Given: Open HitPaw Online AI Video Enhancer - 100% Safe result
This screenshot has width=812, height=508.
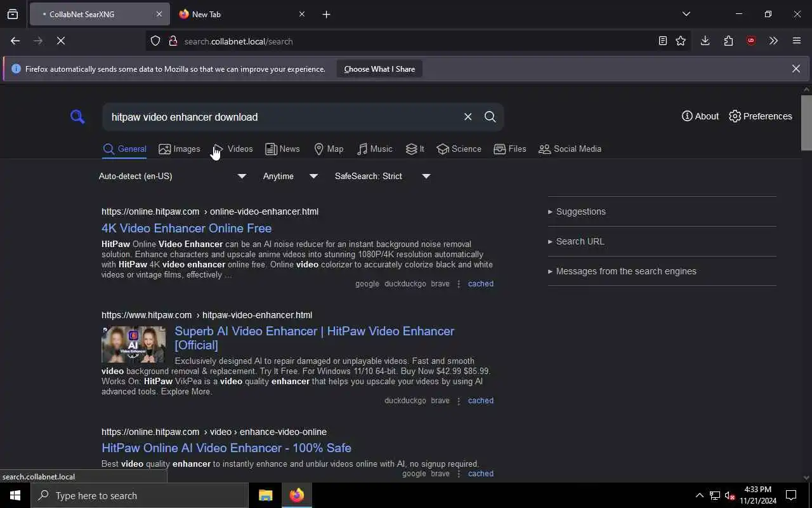Looking at the screenshot, I should [226, 448].
